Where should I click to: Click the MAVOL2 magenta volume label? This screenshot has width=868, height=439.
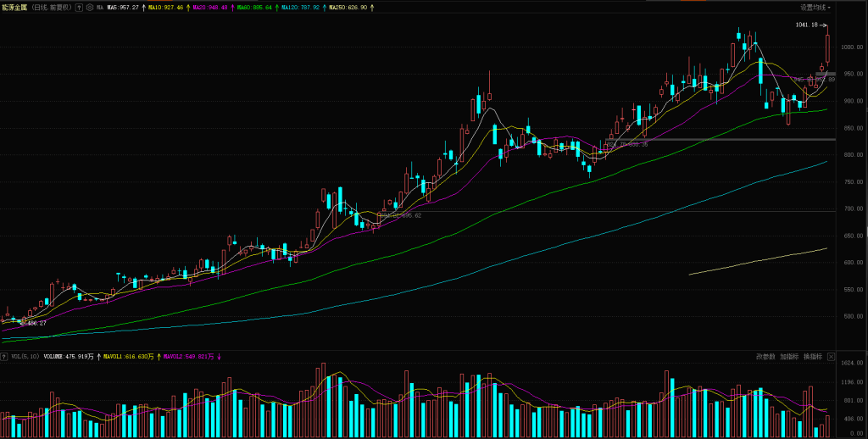pyautogui.click(x=188, y=357)
